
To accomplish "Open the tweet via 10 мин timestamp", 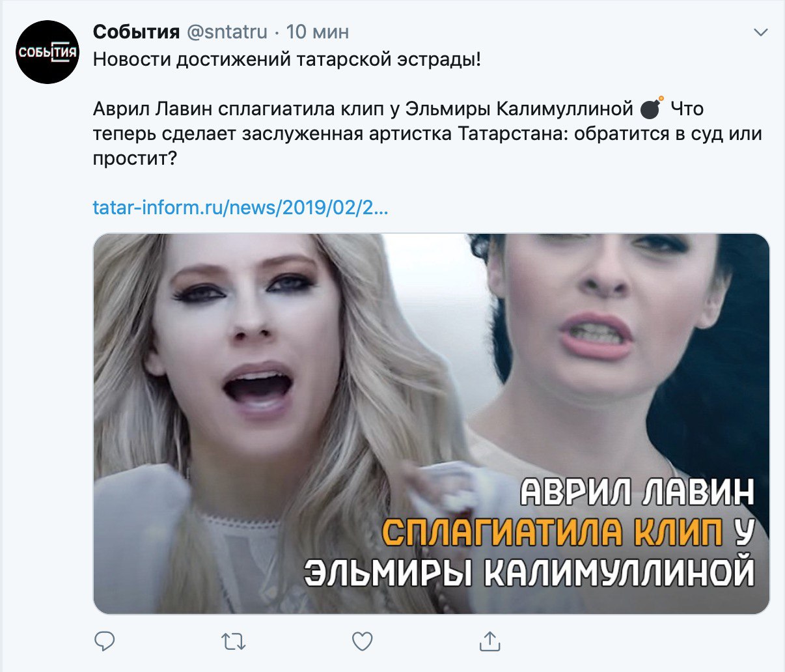I will pyautogui.click(x=318, y=31).
